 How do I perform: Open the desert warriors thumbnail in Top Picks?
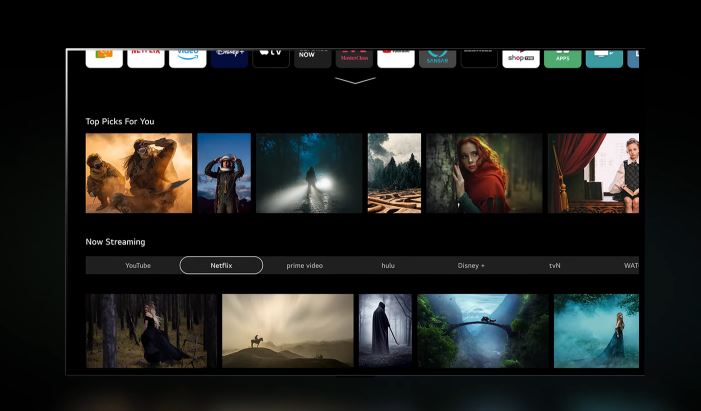pyautogui.click(x=139, y=173)
